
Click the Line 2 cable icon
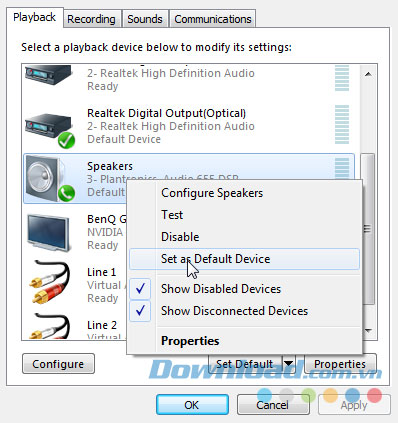50,327
